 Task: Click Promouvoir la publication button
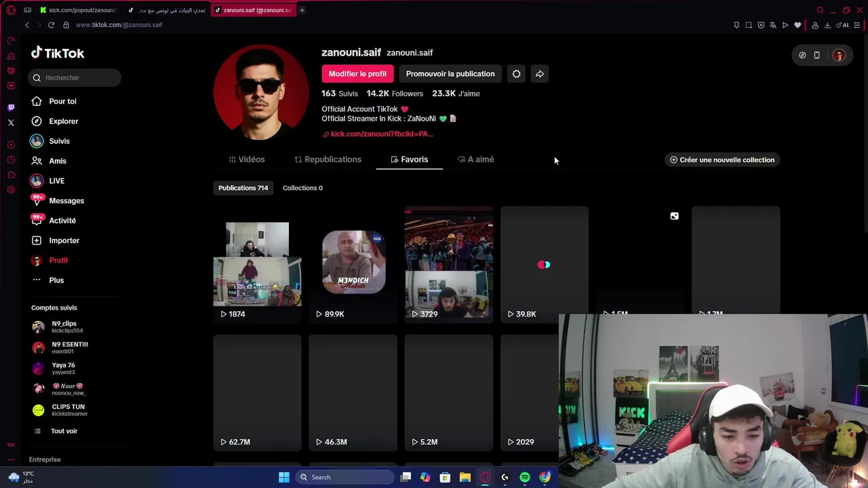click(450, 74)
